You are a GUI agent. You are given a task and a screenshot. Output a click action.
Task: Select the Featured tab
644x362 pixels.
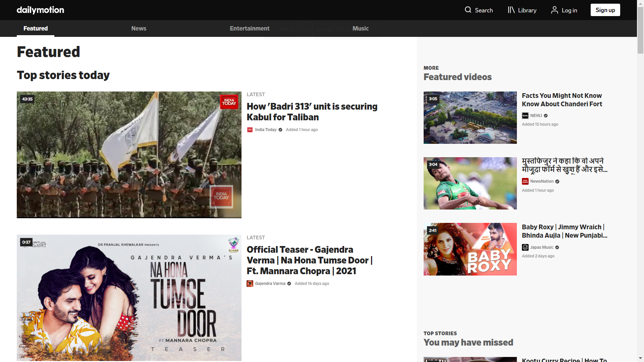click(x=36, y=28)
